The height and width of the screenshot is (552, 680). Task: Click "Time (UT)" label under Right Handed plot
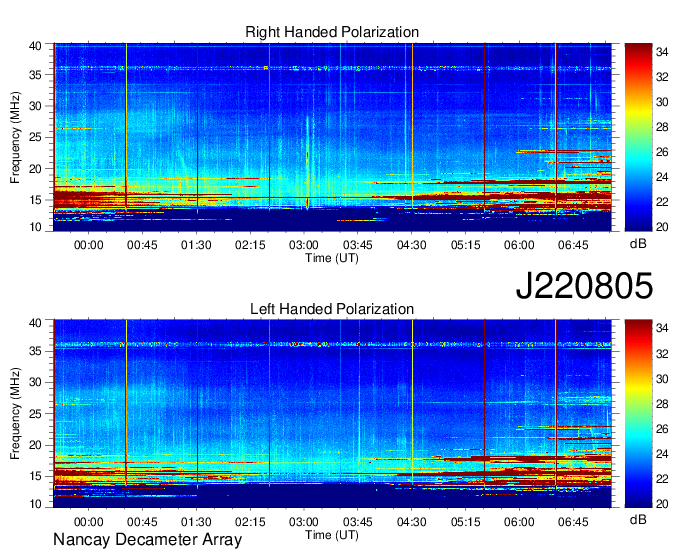[x=332, y=258]
